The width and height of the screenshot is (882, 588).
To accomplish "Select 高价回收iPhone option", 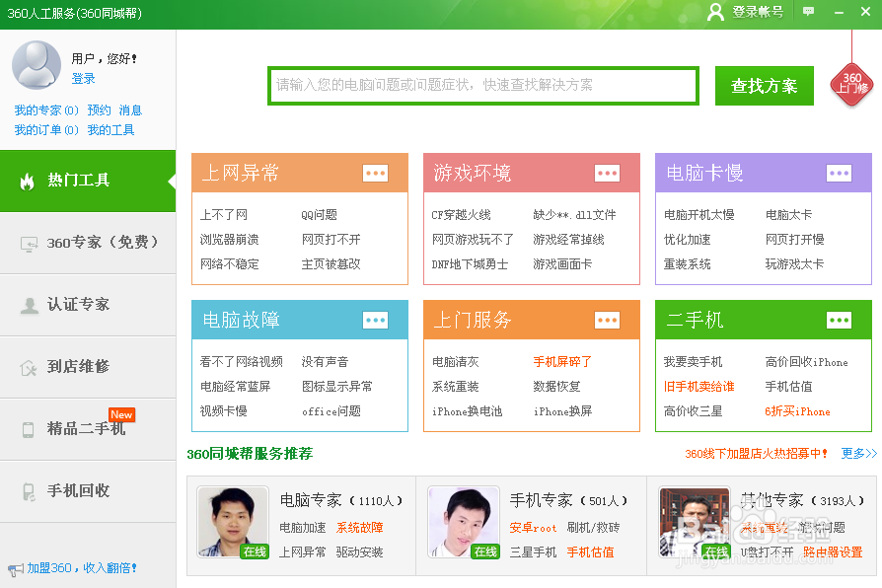I will click(x=807, y=362).
